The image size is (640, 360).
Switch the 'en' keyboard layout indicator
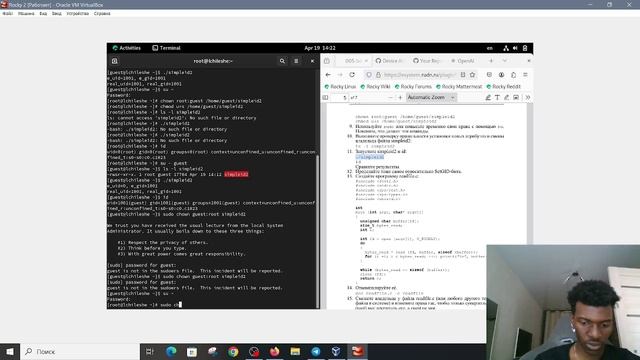coord(489,48)
